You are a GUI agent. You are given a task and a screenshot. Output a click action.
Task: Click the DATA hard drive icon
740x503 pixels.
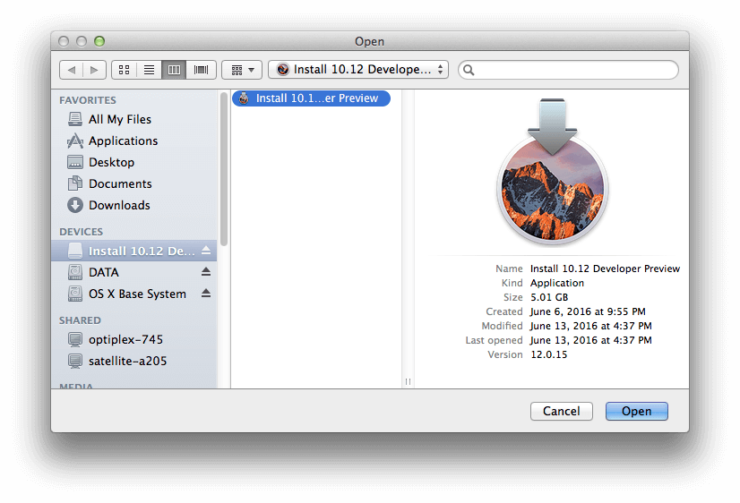[75, 272]
